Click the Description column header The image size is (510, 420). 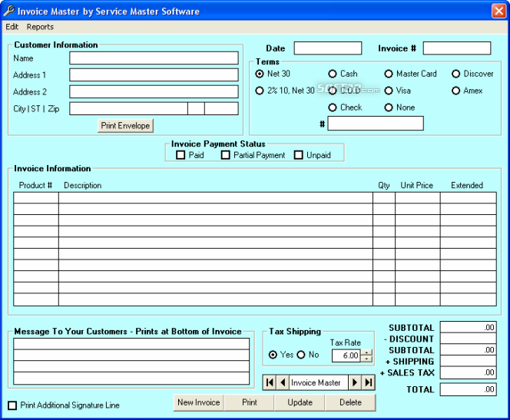click(x=83, y=185)
